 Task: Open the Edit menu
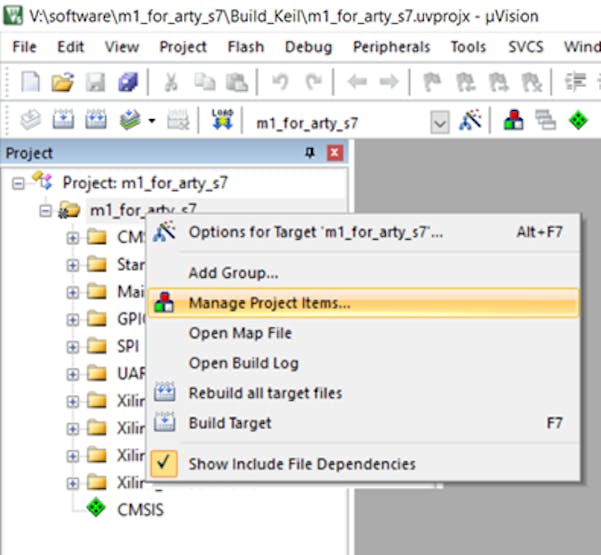[x=71, y=47]
